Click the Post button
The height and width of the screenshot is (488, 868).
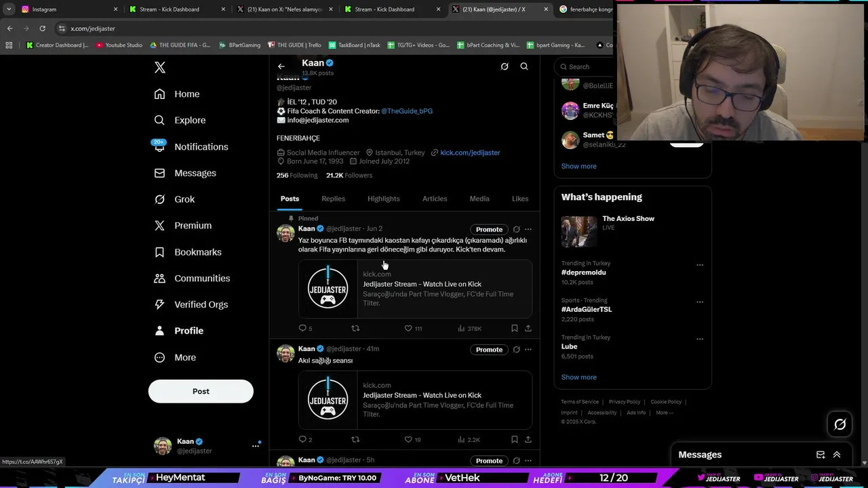[201, 391]
